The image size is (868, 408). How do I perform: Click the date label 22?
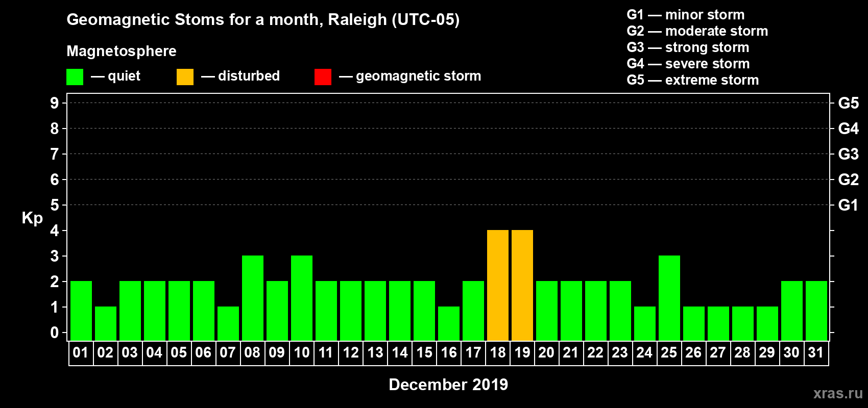tap(595, 353)
